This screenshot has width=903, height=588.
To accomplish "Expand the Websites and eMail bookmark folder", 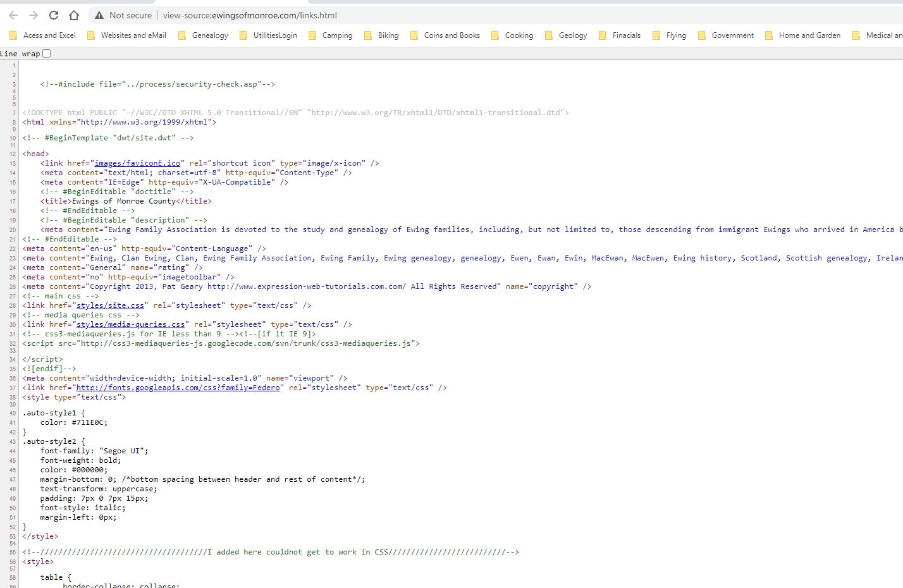I will 127,35.
